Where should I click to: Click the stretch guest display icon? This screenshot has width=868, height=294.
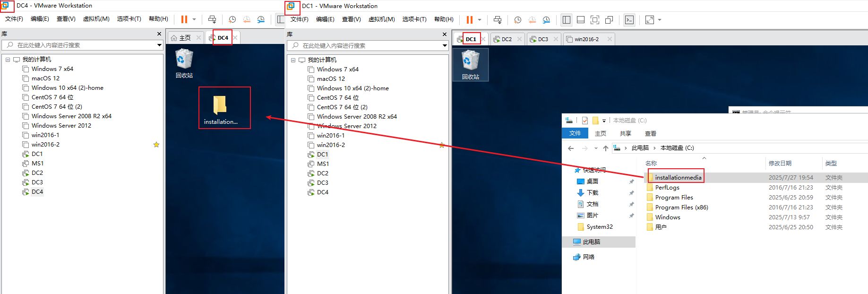click(650, 20)
